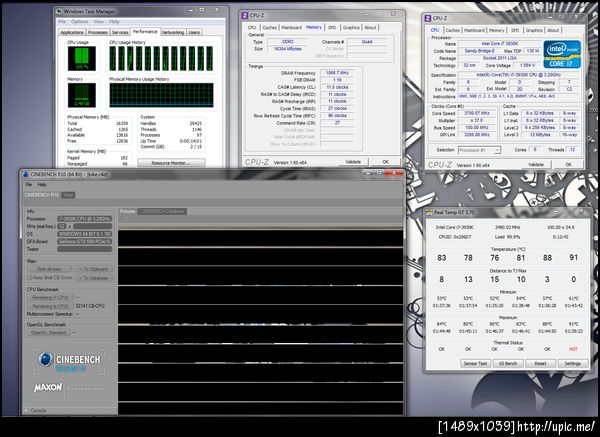Toggle Keep Best CB Score checkbox

[x=29, y=277]
